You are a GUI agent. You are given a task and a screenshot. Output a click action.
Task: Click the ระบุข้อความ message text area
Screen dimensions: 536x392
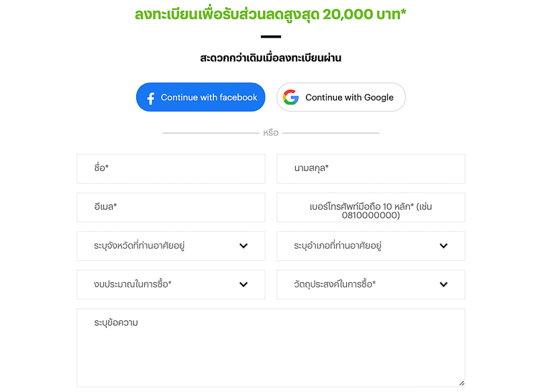[x=270, y=348]
